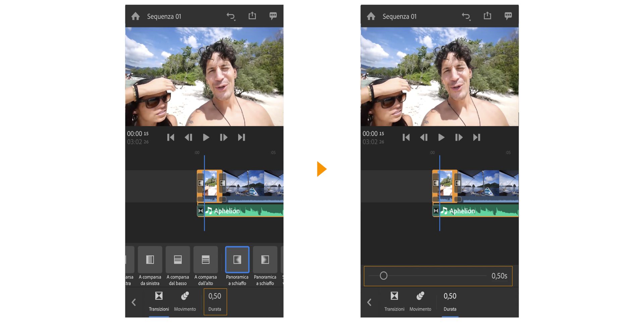The image size is (644, 323).
Task: Select the Aphelion audio clip in left timeline
Action: click(240, 211)
